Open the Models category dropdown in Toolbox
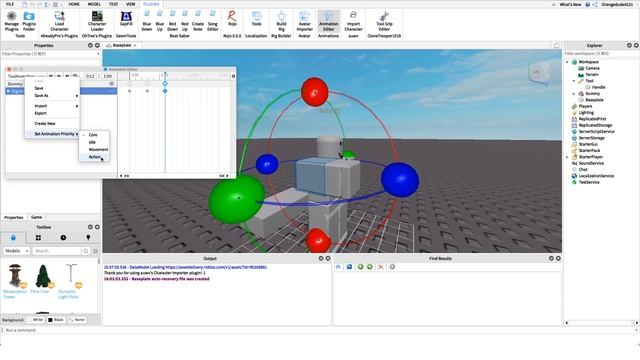 pos(16,251)
